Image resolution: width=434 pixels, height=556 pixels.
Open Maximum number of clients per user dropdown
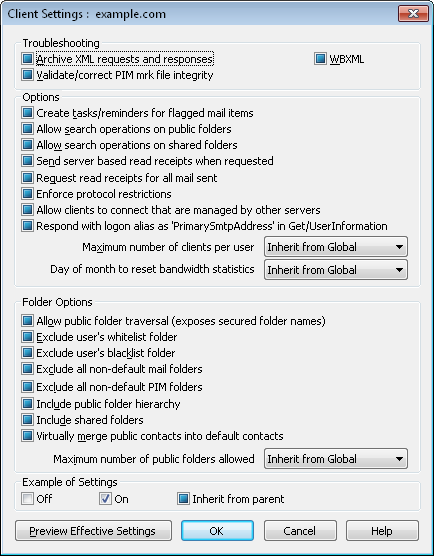pyautogui.click(x=336, y=247)
